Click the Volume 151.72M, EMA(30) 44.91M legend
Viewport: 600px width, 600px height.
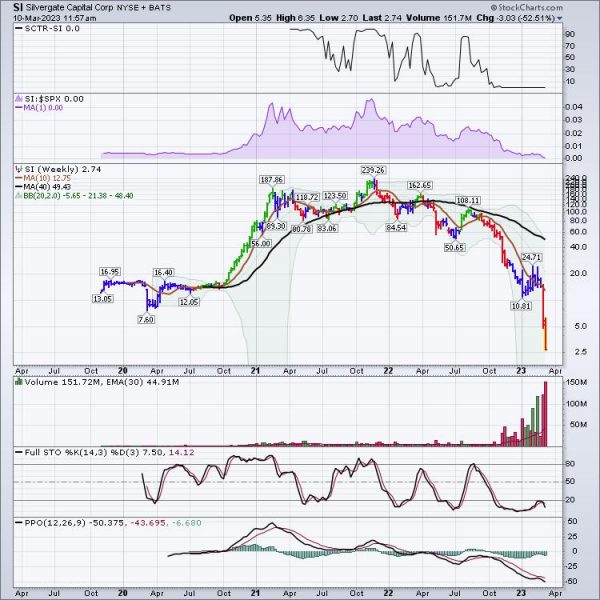[x=101, y=382]
